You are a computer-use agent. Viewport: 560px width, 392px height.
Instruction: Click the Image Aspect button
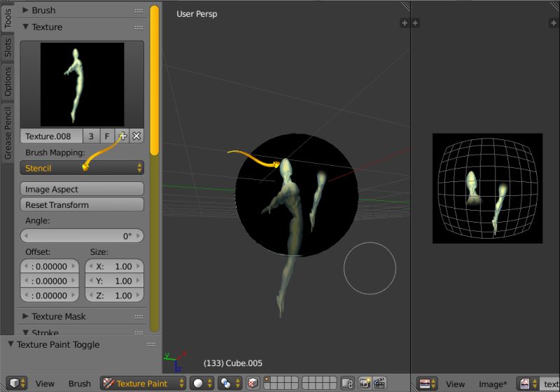point(82,189)
